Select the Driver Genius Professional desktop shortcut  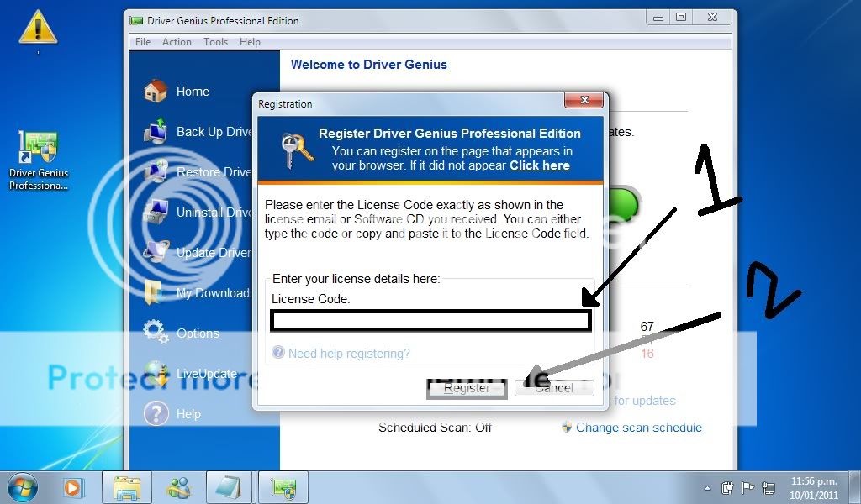39,160
